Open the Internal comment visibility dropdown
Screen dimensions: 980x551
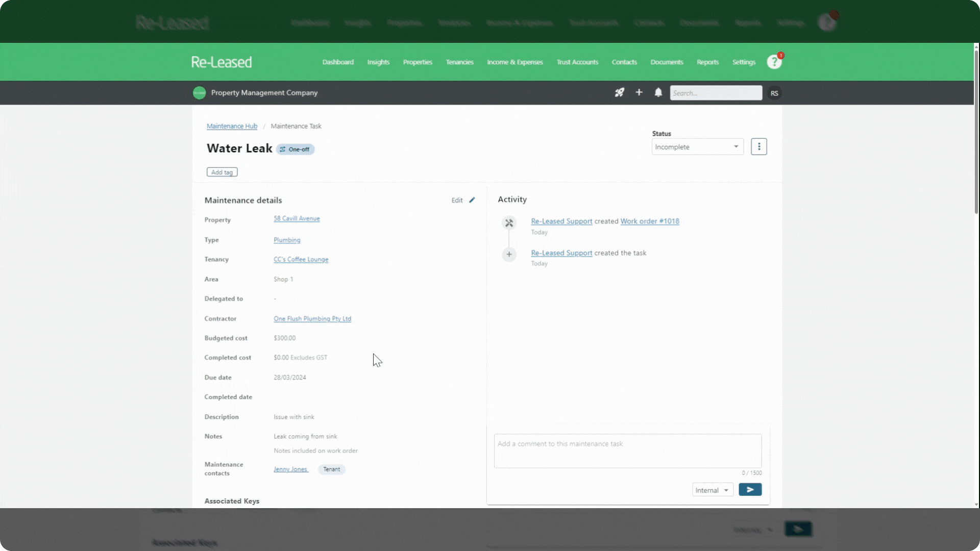[x=713, y=490]
